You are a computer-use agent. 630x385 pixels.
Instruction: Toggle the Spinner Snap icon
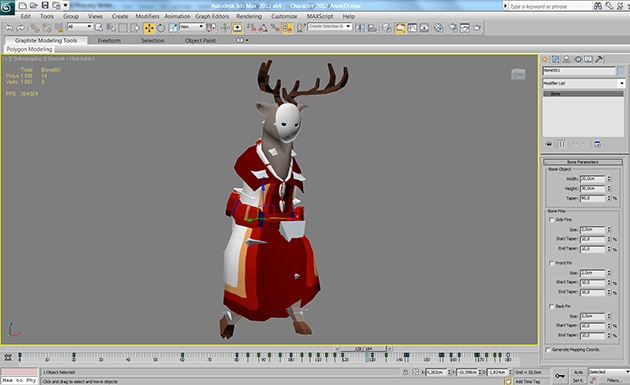[x=287, y=28]
